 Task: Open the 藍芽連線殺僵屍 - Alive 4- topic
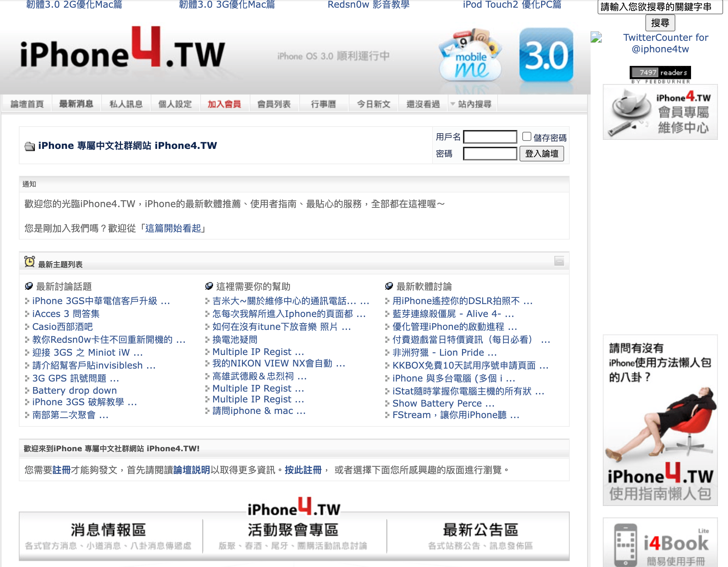point(453,314)
